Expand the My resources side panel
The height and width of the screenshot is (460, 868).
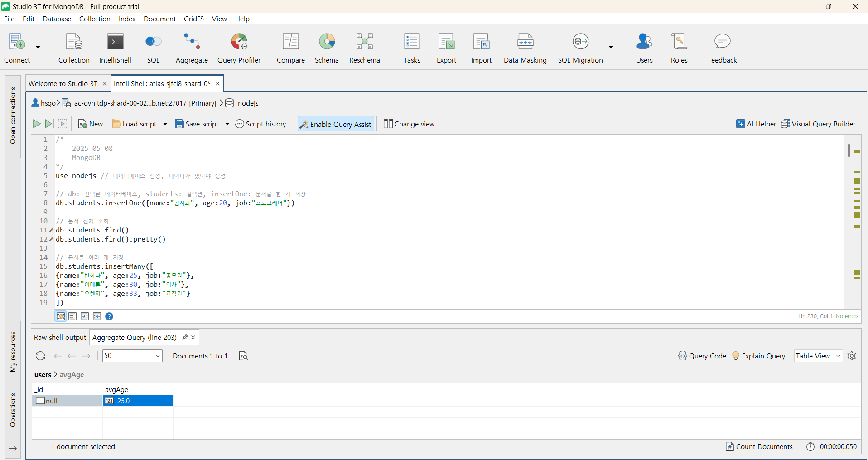[x=13, y=352]
